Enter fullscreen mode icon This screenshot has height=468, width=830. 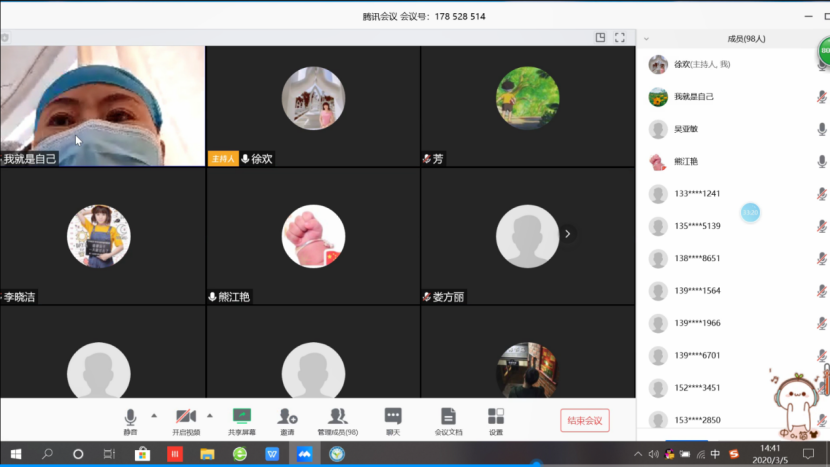tap(620, 38)
